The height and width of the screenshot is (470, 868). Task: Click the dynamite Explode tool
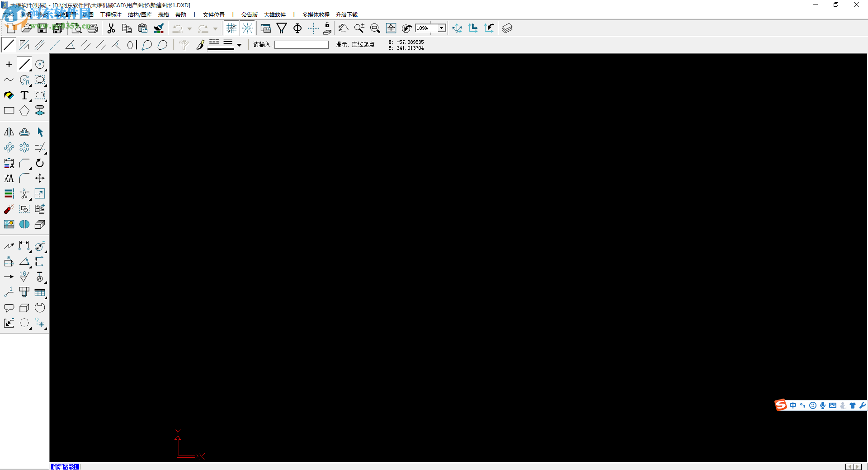click(9, 209)
